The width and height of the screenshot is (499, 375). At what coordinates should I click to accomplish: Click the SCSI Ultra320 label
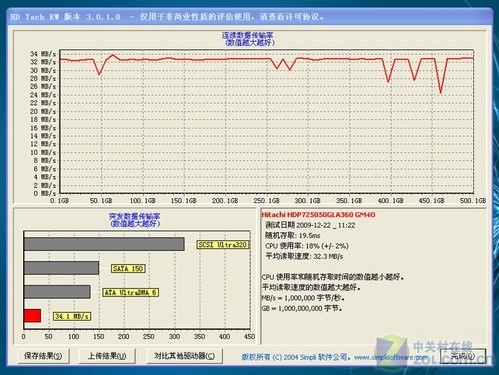point(223,245)
